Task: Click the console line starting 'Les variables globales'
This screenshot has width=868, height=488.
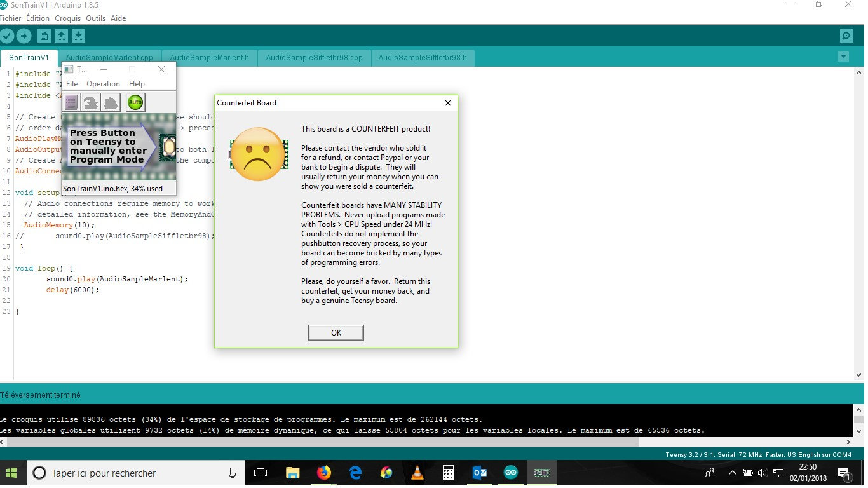Action: coord(352,430)
